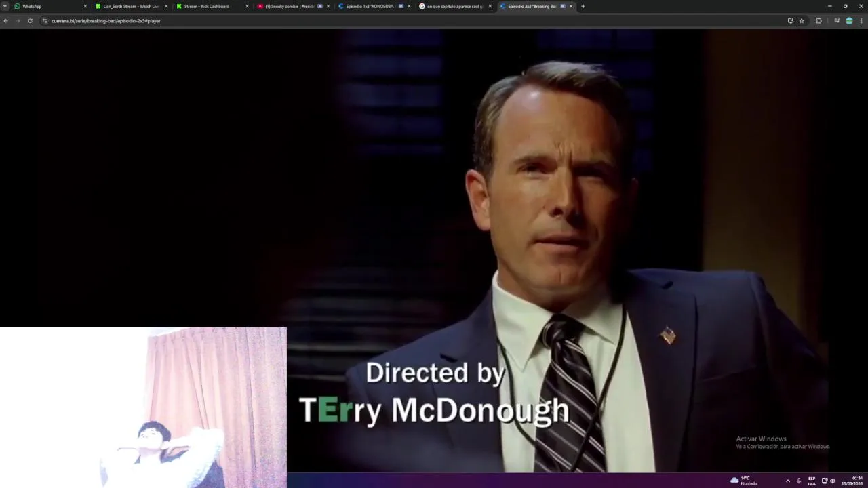This screenshot has width=868, height=488.
Task: Switch to Lian_Sorth Stream Kick tab
Action: click(x=132, y=6)
